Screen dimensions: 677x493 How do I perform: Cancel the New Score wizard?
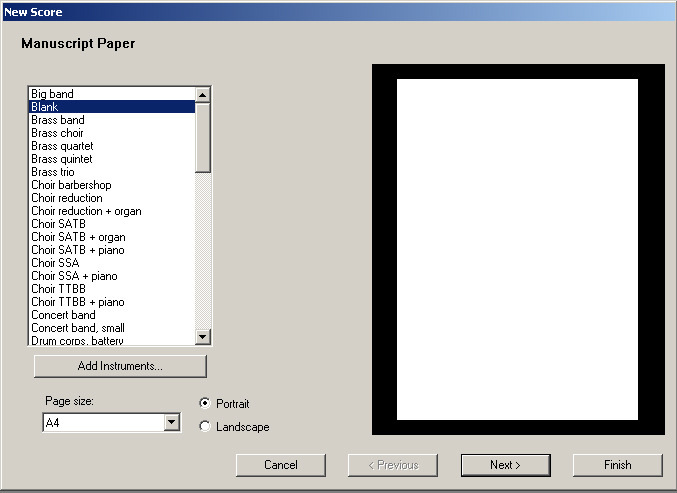click(x=281, y=465)
